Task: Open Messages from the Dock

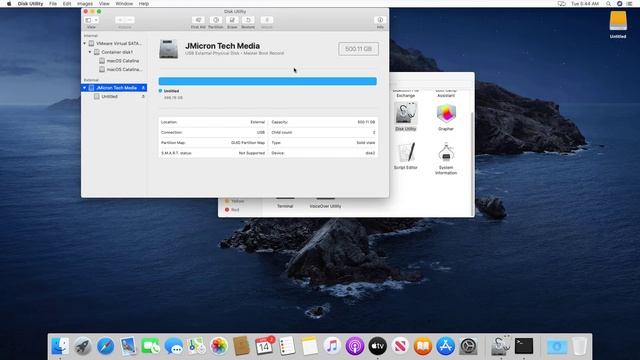Action: point(173,346)
